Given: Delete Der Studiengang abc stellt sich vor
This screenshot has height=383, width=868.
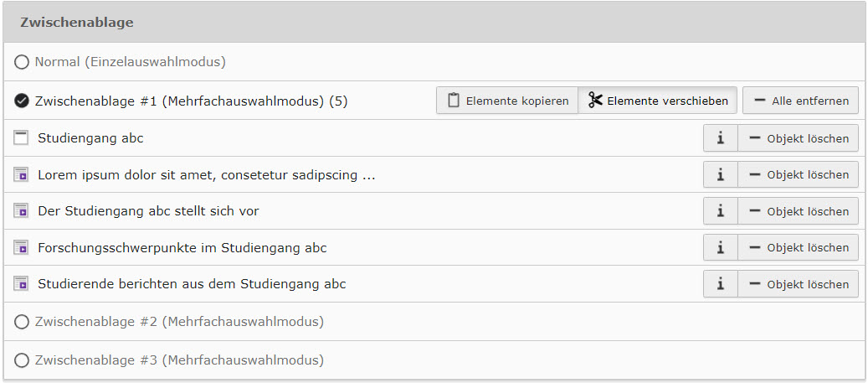Looking at the screenshot, I should [798, 211].
